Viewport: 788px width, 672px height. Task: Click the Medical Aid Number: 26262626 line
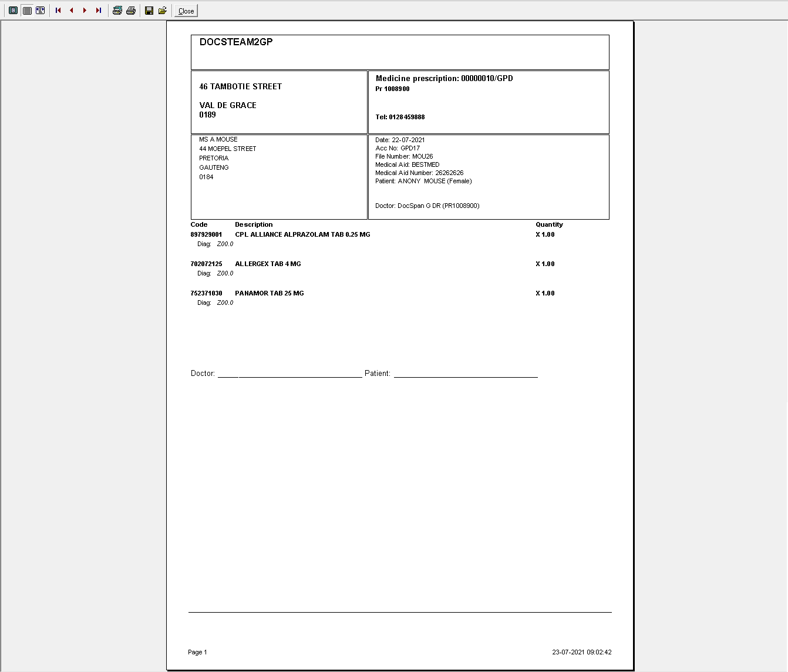pos(419,173)
